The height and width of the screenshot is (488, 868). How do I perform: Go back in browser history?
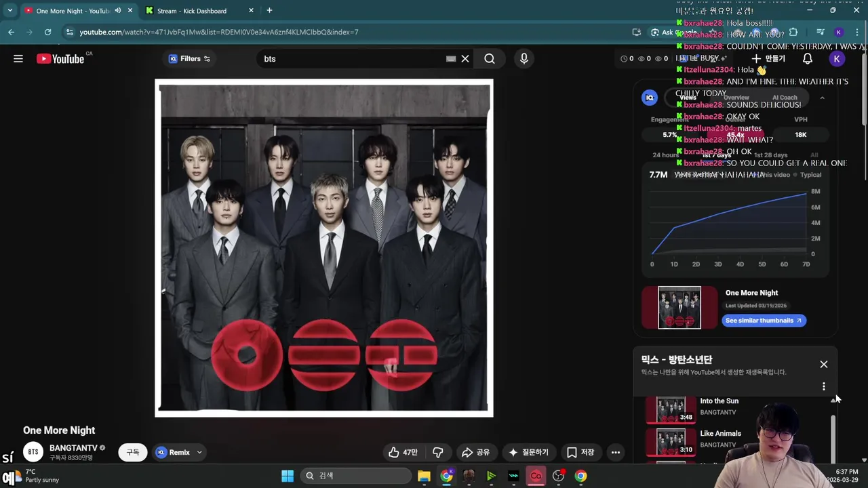[x=12, y=32]
